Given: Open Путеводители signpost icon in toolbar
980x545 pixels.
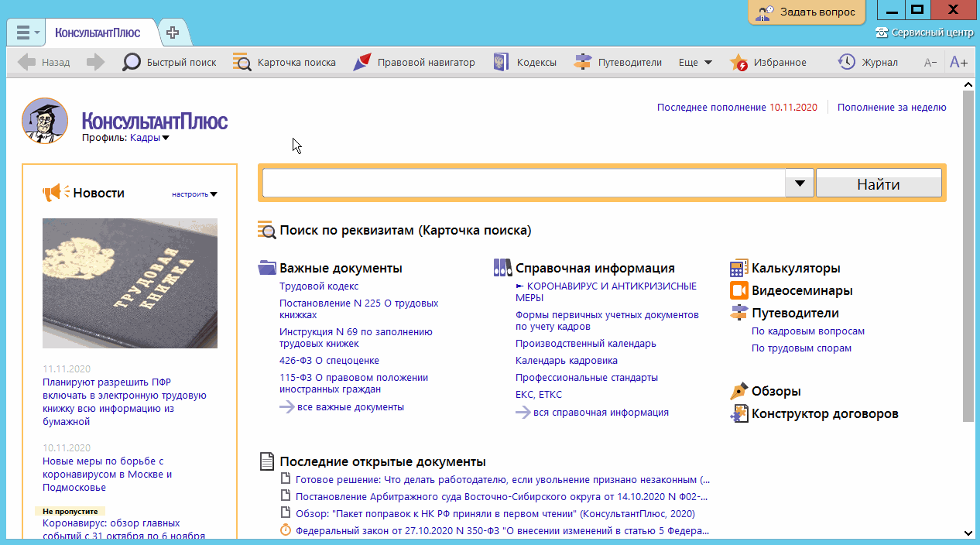Looking at the screenshot, I should coord(583,63).
